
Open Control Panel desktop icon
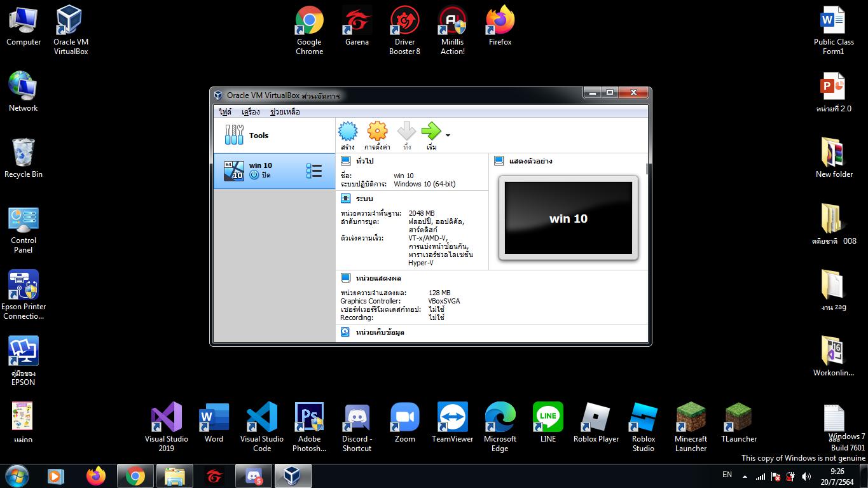click(24, 229)
